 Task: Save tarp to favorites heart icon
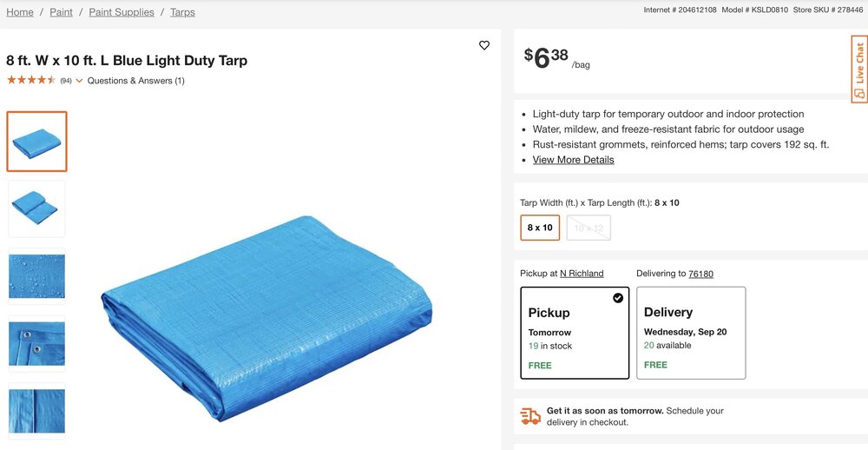[x=484, y=45]
